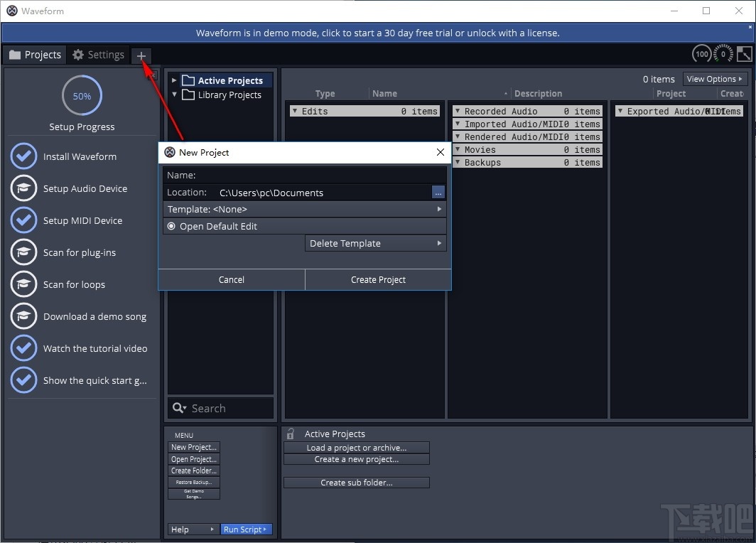Collapse the Backups section
This screenshot has height=543, width=756.
pyautogui.click(x=457, y=163)
